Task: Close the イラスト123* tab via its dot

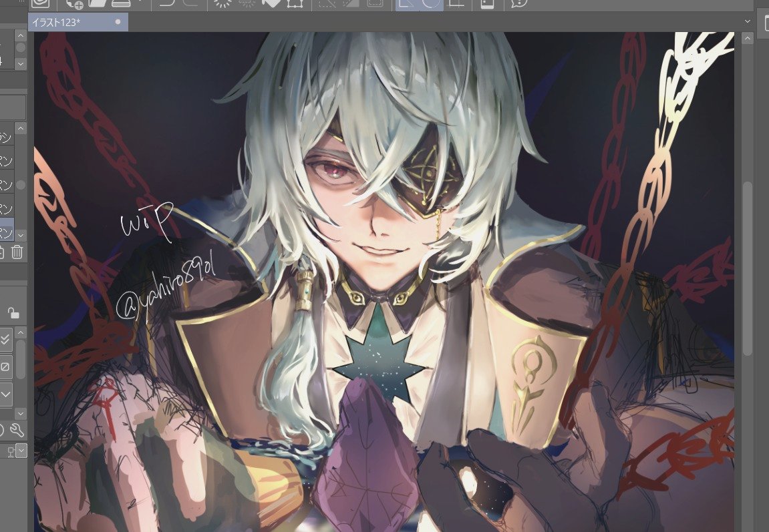Action: [118, 22]
